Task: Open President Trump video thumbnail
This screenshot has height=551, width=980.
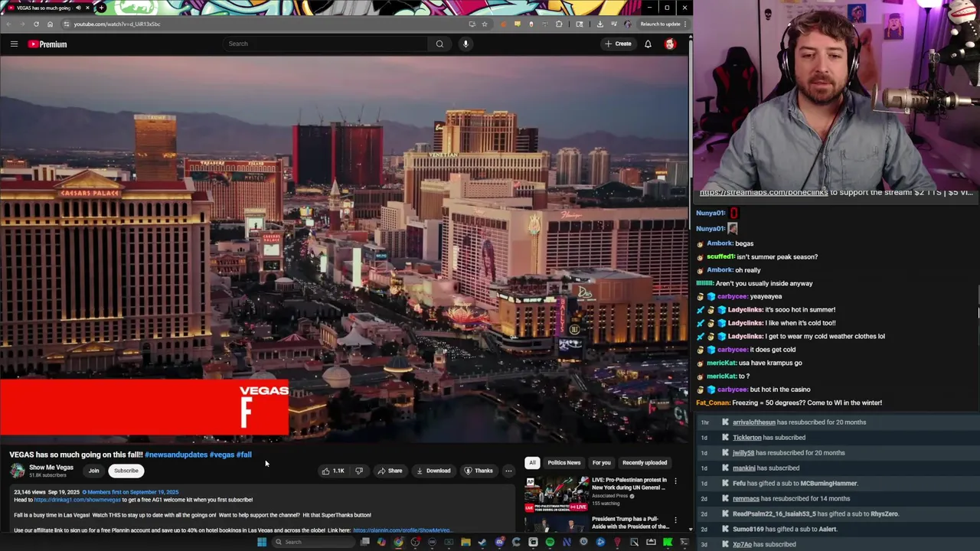Action: pyautogui.click(x=557, y=524)
